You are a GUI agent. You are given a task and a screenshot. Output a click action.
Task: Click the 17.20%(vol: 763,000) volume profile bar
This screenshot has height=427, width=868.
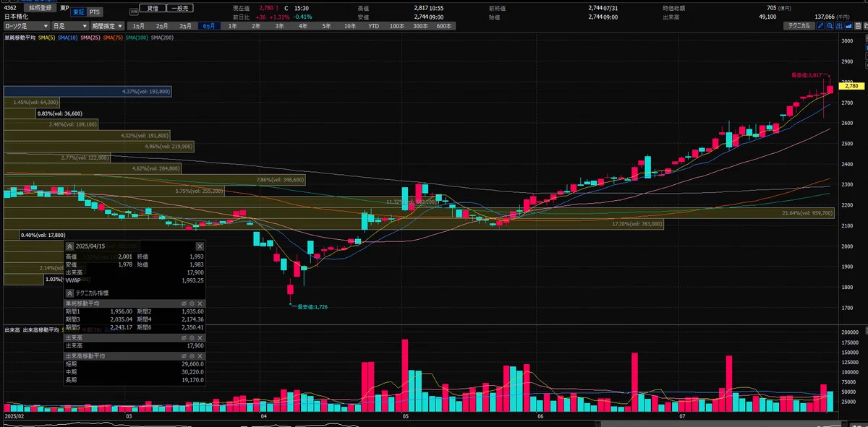[333, 225]
